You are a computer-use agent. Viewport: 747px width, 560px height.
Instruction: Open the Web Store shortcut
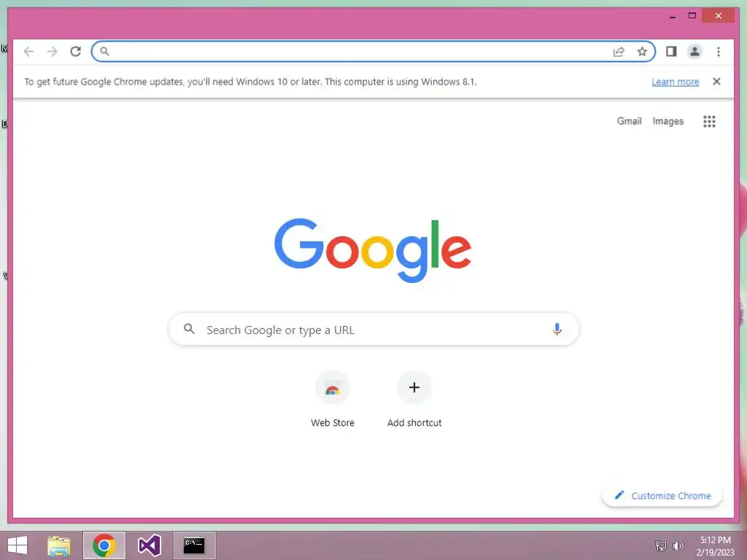(333, 400)
